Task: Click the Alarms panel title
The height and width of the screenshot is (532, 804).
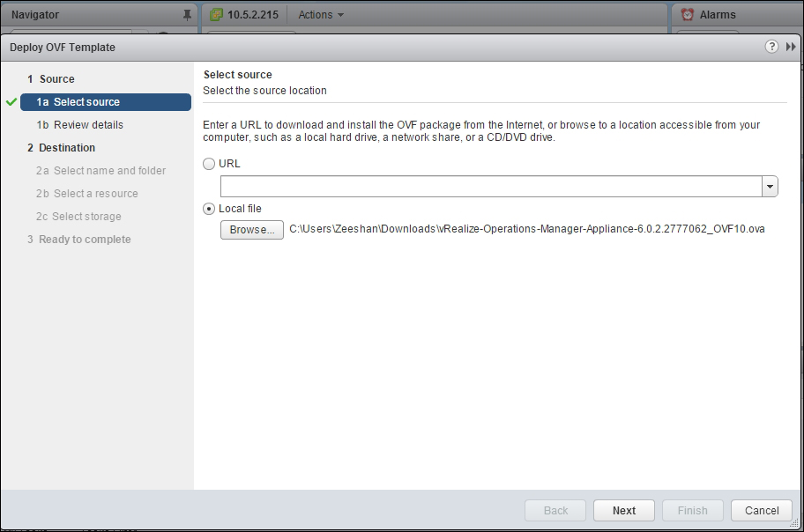Action: coord(718,14)
